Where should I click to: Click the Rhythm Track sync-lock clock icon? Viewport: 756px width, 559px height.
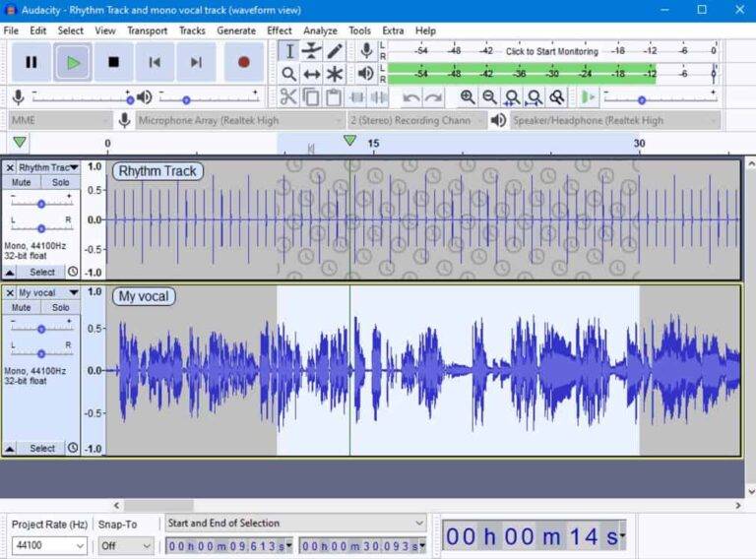(x=73, y=272)
